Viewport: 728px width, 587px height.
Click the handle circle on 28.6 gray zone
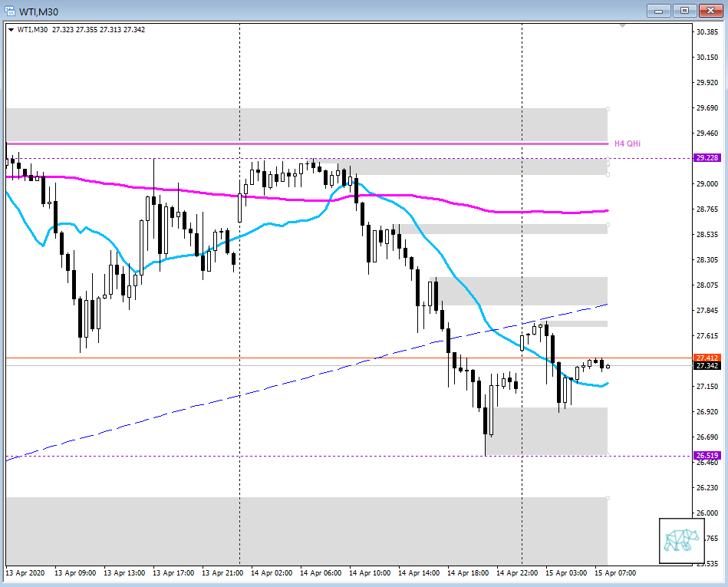pos(608,225)
